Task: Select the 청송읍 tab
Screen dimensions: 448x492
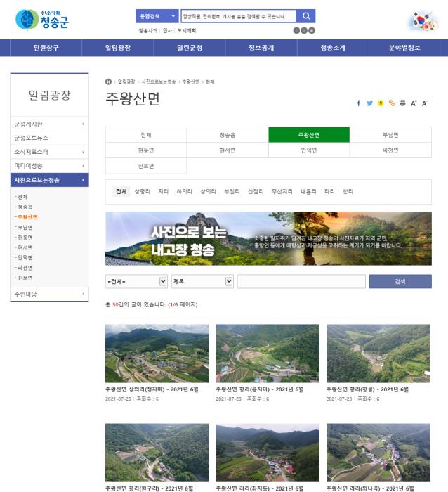Action: click(228, 135)
